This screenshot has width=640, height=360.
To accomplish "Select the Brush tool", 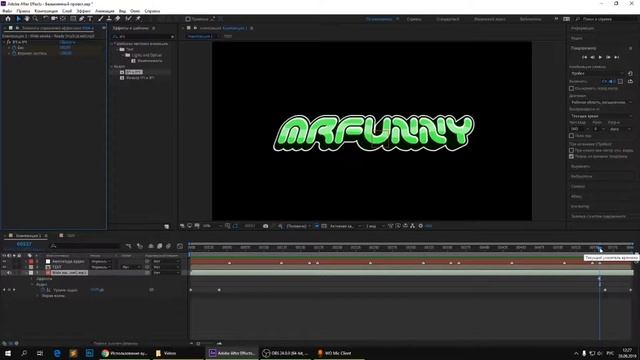I will coord(100,19).
